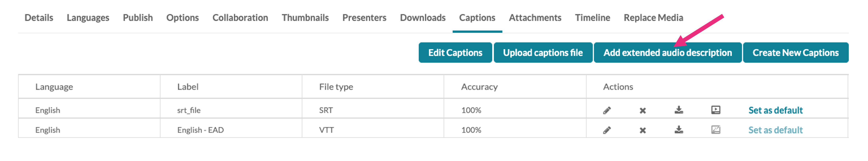
Task: Download the srt_file SRT caption file
Action: click(679, 110)
